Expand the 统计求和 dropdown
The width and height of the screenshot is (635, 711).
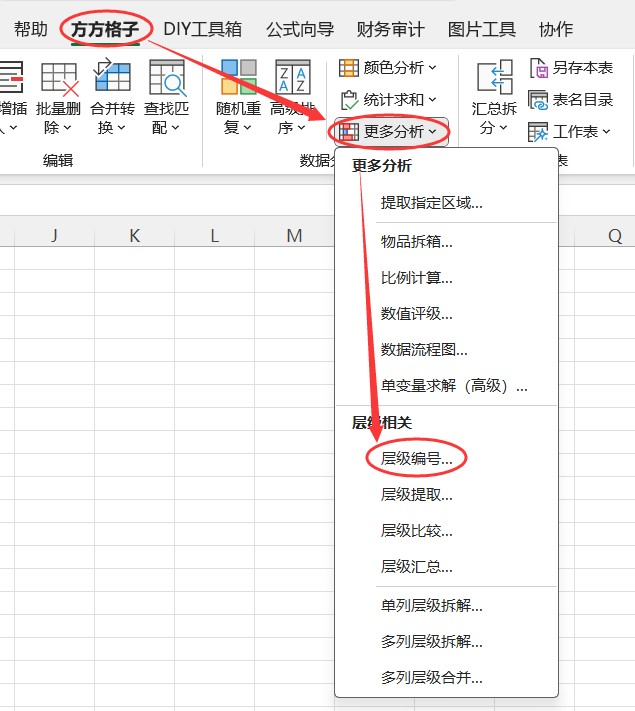point(388,100)
